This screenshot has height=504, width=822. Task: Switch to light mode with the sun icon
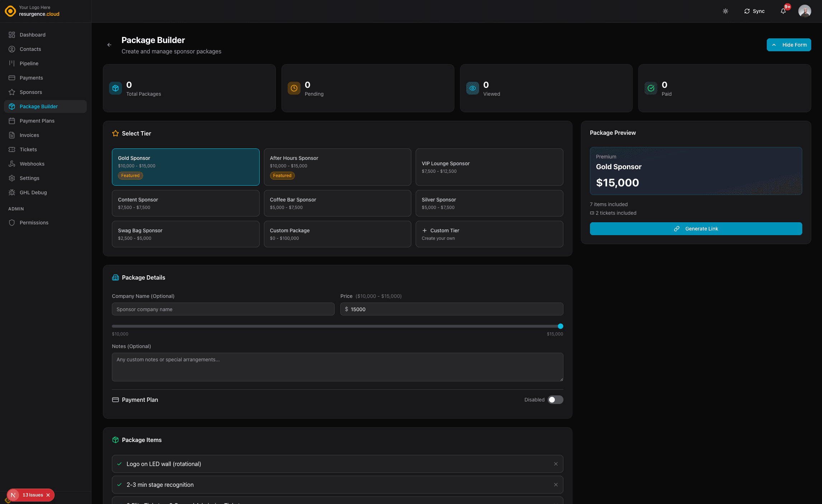[725, 11]
